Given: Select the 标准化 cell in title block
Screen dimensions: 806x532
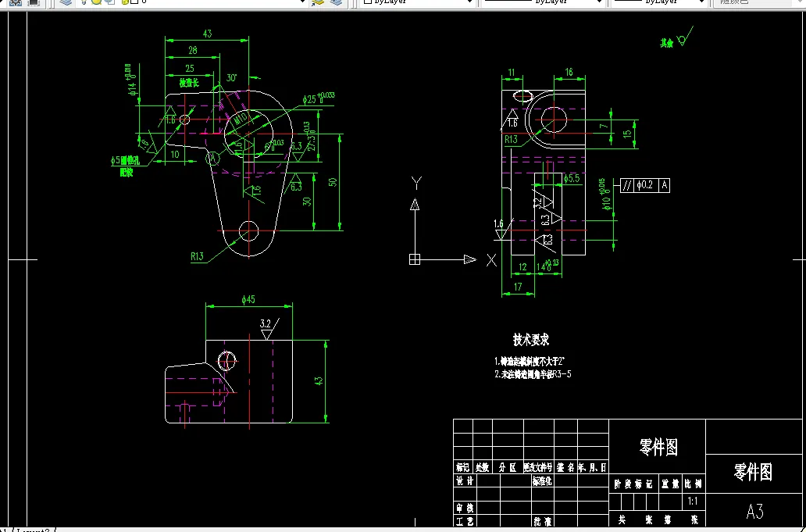Looking at the screenshot, I should coord(542,480).
